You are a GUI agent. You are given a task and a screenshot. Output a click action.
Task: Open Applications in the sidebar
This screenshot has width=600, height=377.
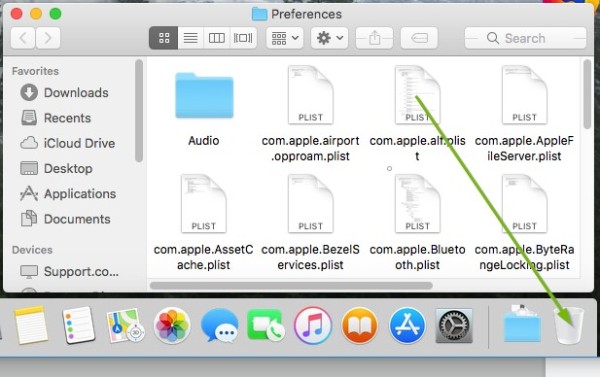coord(68,194)
